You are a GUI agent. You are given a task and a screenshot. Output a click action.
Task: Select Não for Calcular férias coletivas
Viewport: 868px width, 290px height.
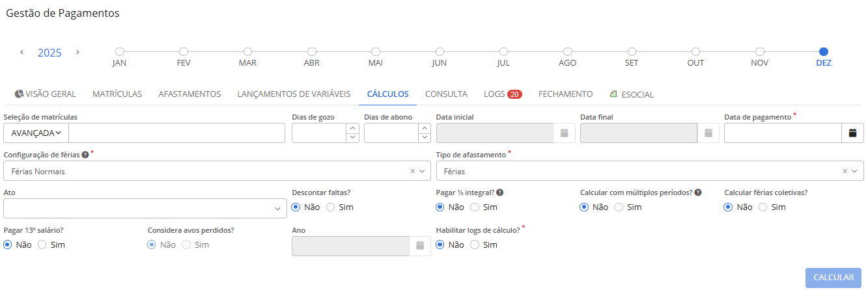[x=729, y=207]
